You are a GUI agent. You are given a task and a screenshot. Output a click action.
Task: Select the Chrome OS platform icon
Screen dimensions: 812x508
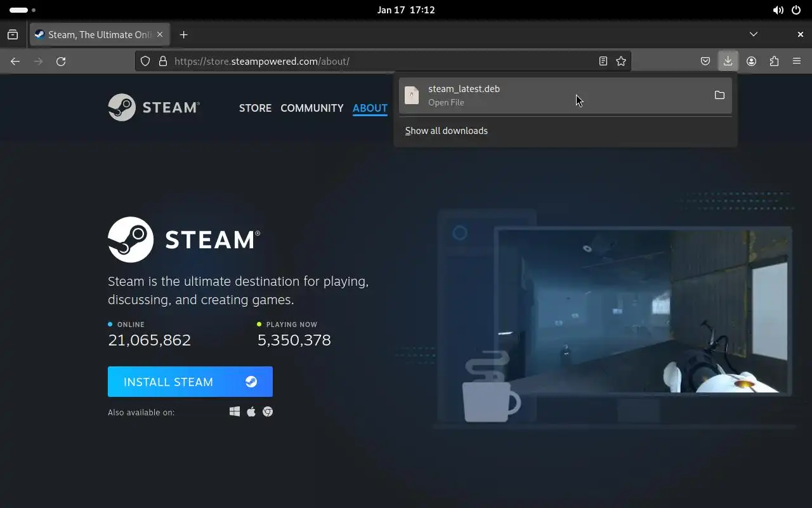[x=268, y=411]
